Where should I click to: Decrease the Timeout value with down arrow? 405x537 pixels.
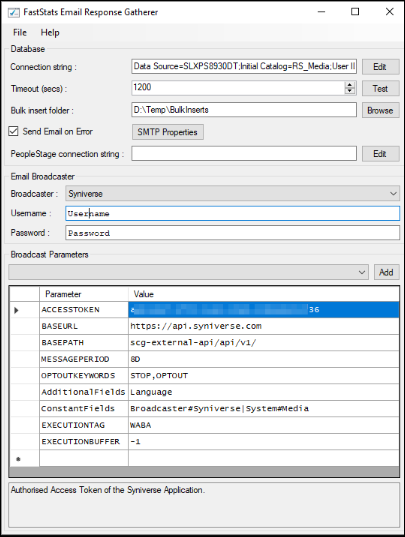click(x=350, y=92)
